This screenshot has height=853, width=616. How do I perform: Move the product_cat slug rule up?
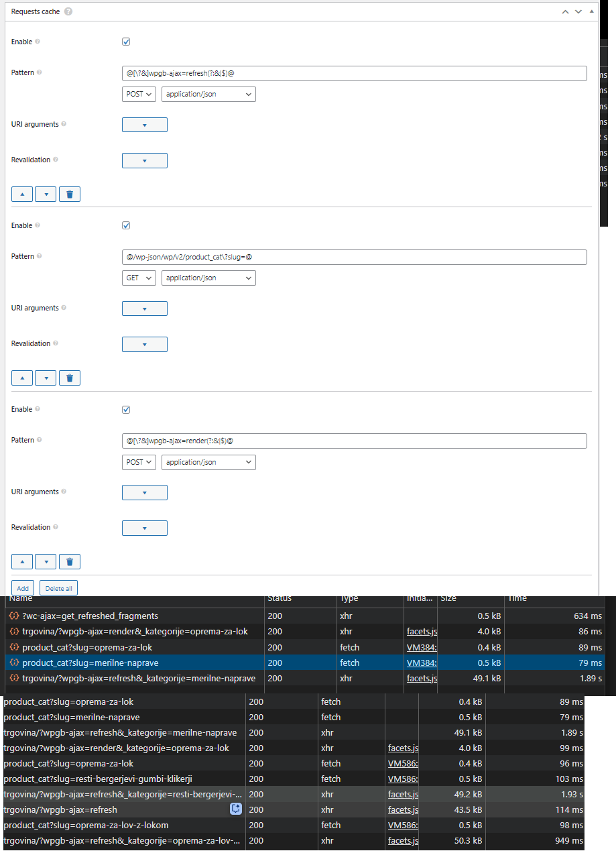coord(22,378)
